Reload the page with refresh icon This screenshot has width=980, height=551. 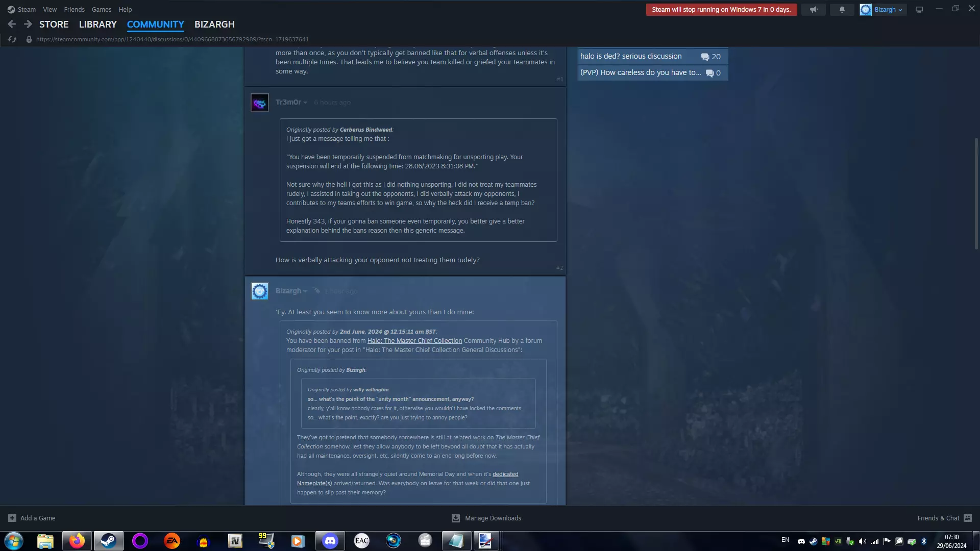[12, 39]
